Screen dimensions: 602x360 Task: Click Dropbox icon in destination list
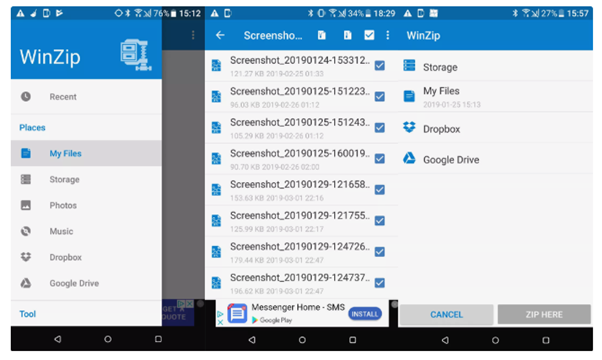tap(409, 127)
